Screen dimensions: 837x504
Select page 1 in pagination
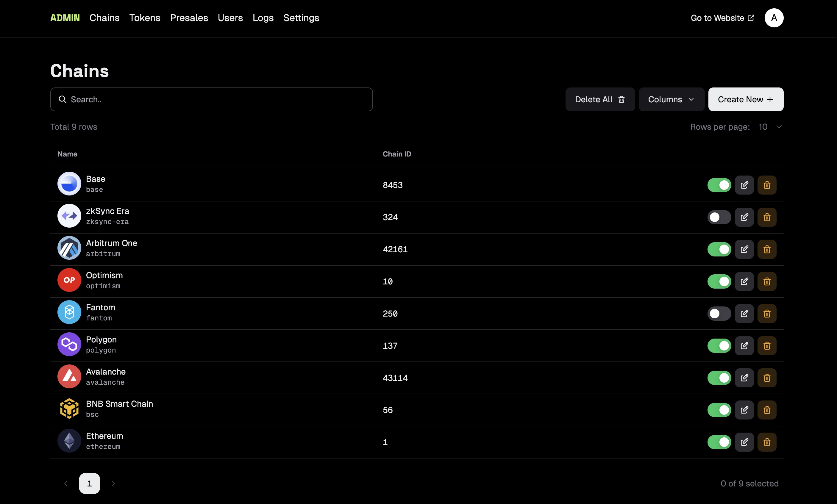point(89,483)
